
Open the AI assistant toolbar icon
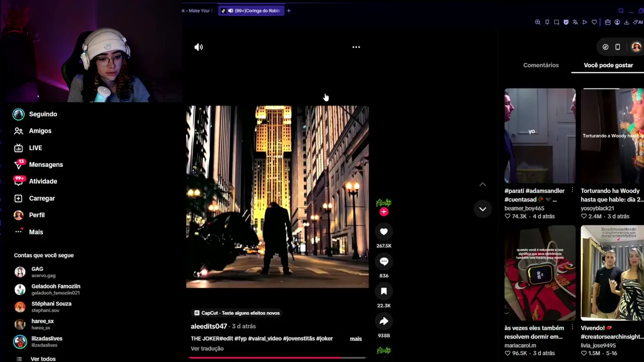(x=638, y=22)
